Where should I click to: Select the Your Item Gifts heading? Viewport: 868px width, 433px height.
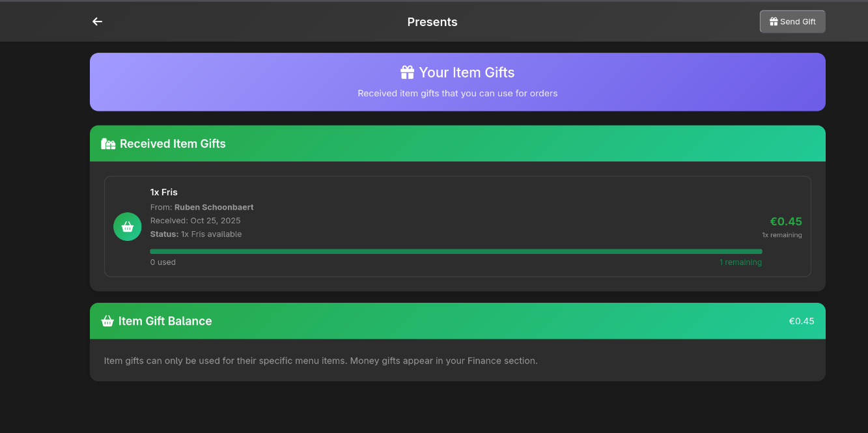tap(466, 72)
